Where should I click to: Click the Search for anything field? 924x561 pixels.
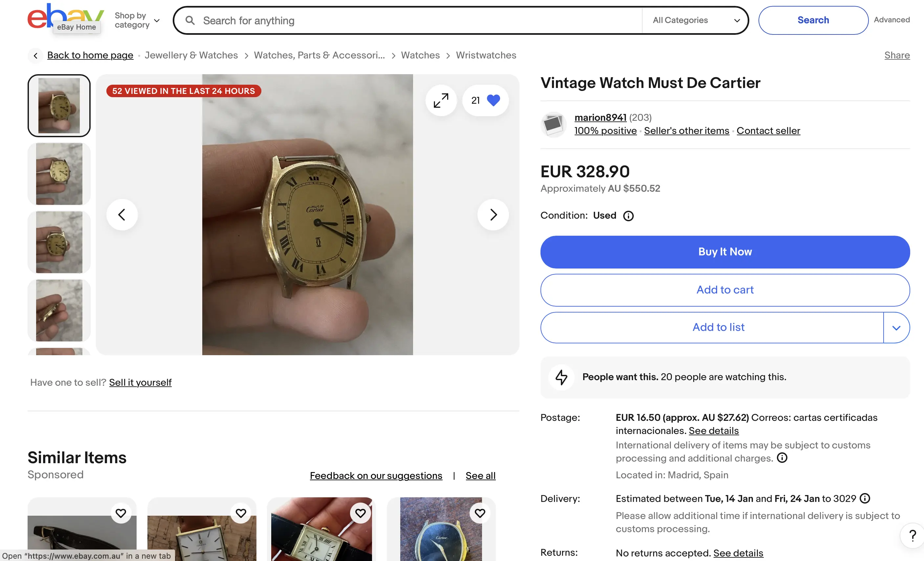[x=412, y=21]
